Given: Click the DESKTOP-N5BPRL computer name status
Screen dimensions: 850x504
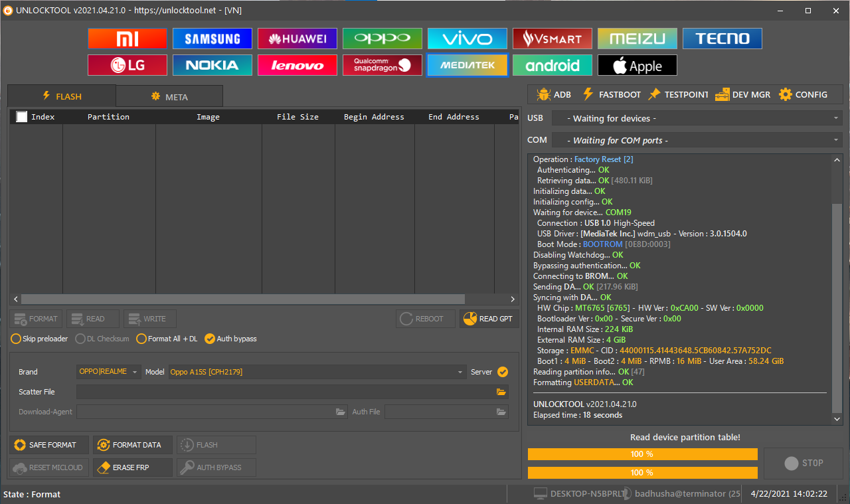Looking at the screenshot, I should 580,494.
